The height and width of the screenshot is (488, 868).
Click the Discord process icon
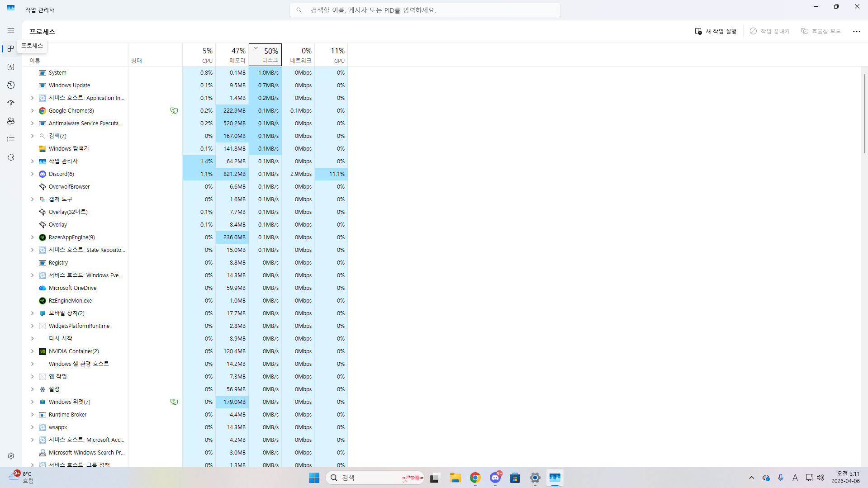click(43, 174)
